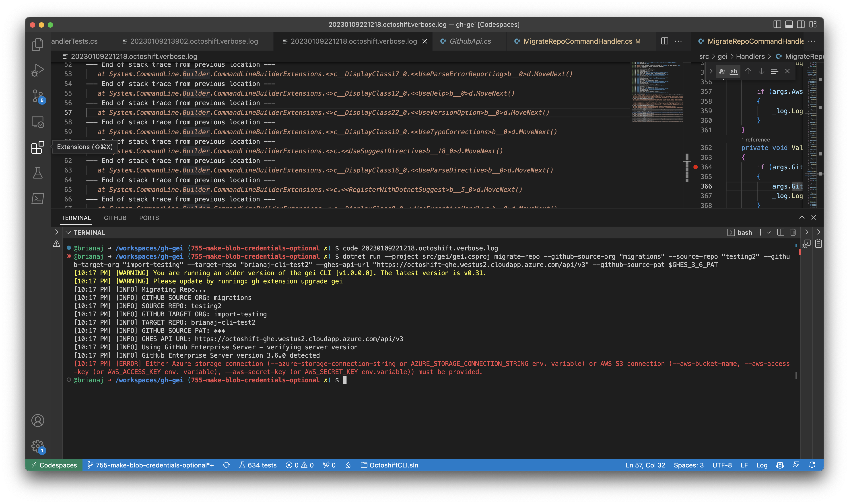Screen dimensions: 849x504
Task: Open the GITHUB panel tab
Action: tap(115, 218)
